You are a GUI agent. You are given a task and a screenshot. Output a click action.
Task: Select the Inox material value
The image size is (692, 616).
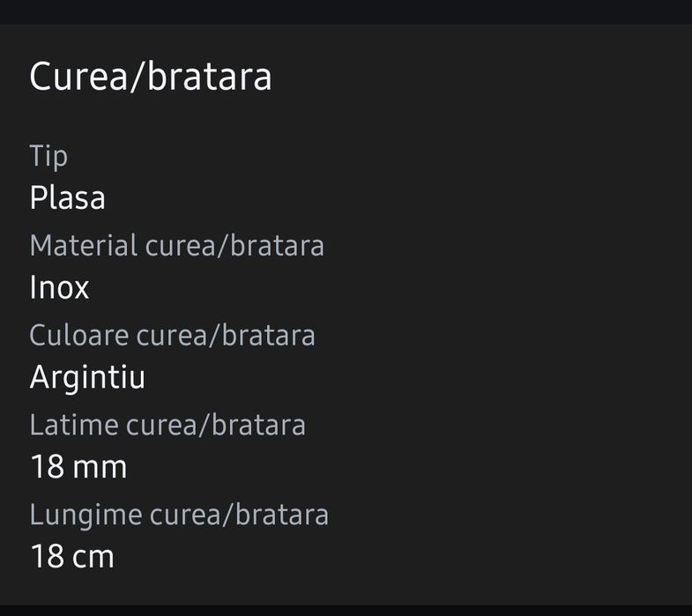59,287
